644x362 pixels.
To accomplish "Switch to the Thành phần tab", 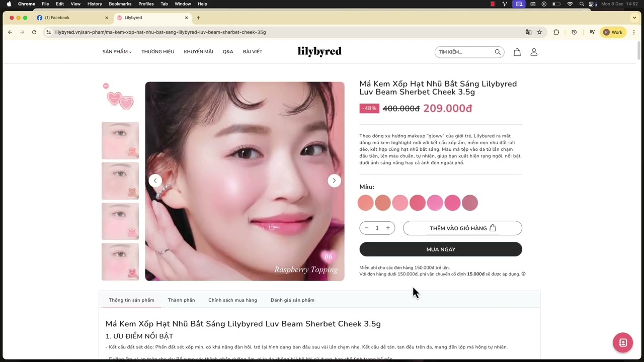I will click(x=181, y=300).
